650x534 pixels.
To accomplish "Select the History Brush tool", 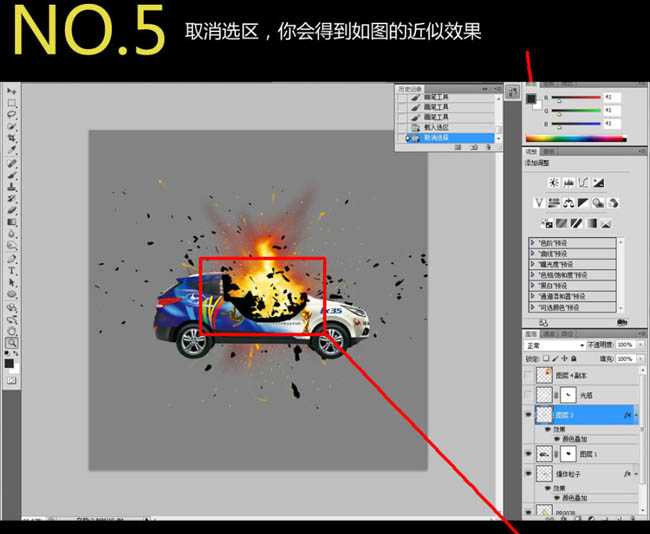I will point(11,199).
